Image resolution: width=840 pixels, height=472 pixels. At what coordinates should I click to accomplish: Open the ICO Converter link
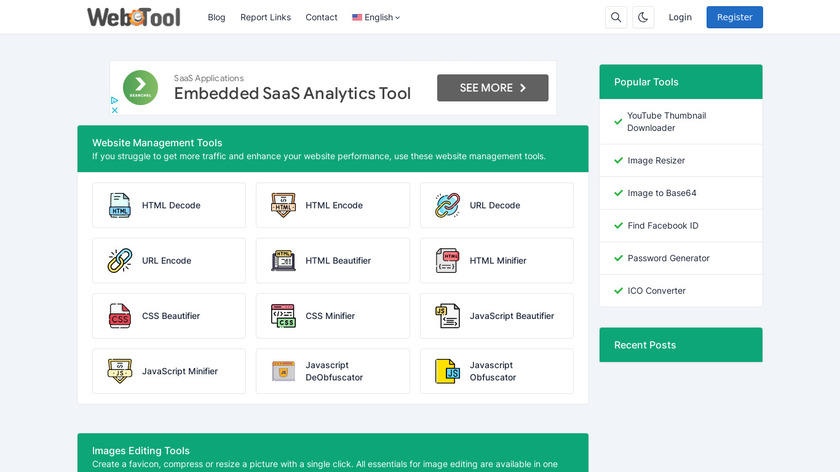[656, 291]
